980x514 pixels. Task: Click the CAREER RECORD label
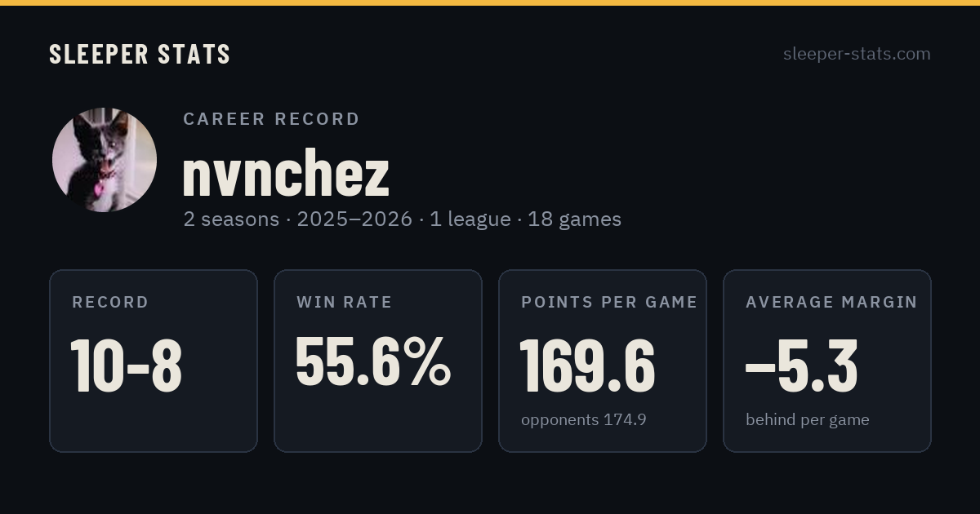tap(271, 119)
